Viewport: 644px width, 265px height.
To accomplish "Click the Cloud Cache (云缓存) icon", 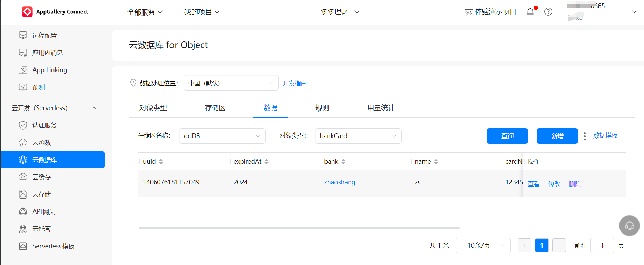I will point(23,177).
